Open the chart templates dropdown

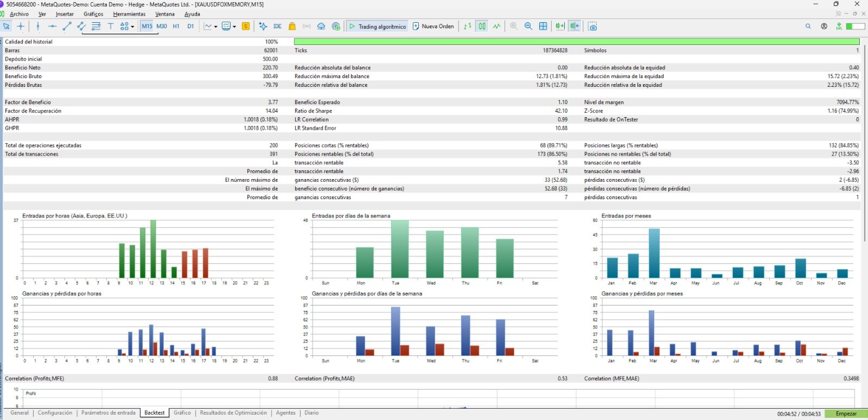click(x=229, y=26)
